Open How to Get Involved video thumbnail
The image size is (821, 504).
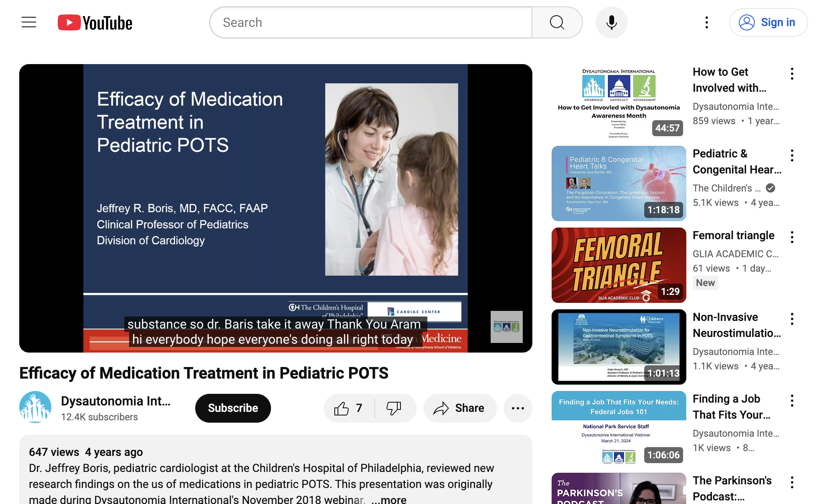click(x=619, y=102)
